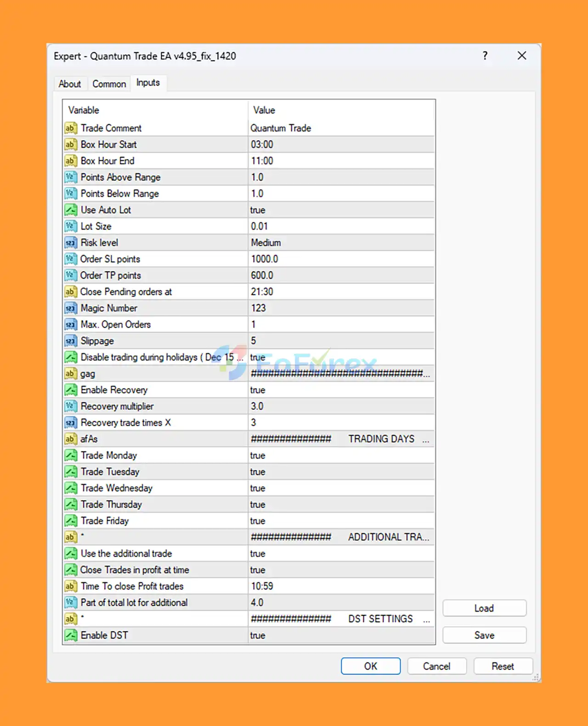
Task: Toggle the Trade Monday true value
Action: (x=341, y=456)
